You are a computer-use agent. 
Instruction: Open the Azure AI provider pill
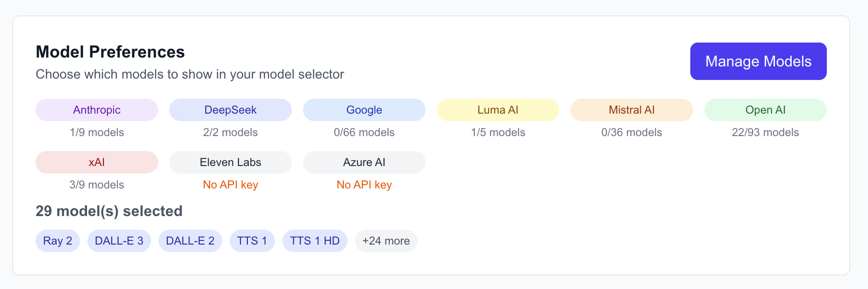tap(364, 162)
